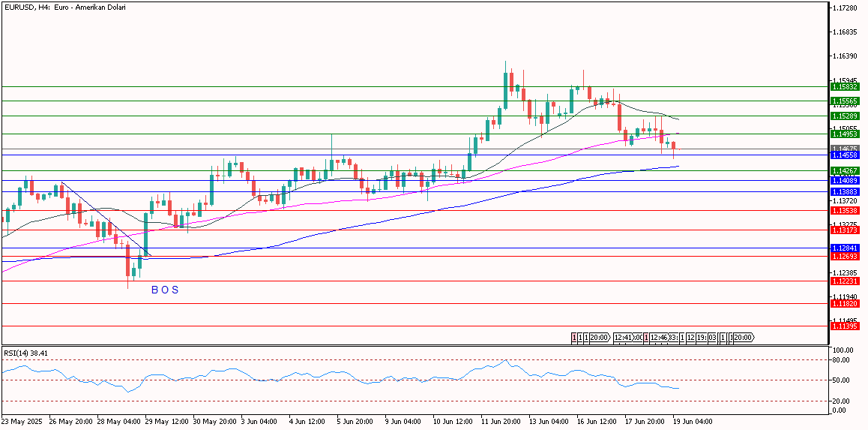Viewport: 868px width, 430px height.
Task: Select the blue 1.12841 price level label
Action: tap(845, 248)
